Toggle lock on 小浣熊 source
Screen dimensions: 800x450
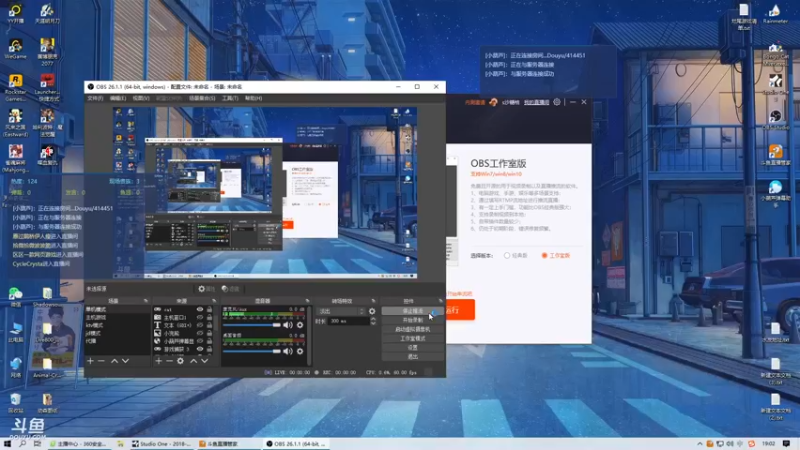tap(209, 333)
